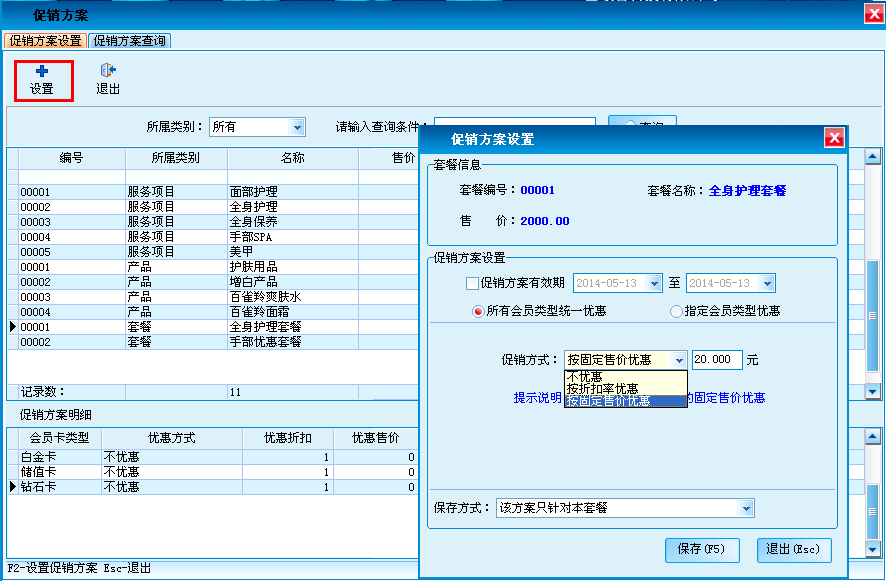Click the 退出 door icon in toolbar
The image size is (886, 581).
point(108,72)
